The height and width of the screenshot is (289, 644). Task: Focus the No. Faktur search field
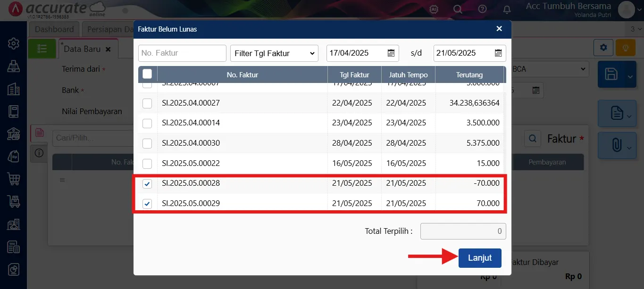coord(182,53)
